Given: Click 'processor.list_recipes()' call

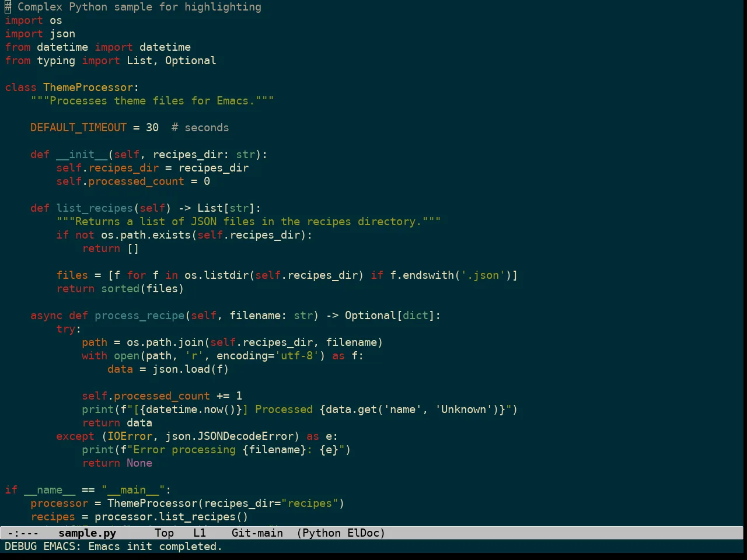Looking at the screenshot, I should point(172,517).
